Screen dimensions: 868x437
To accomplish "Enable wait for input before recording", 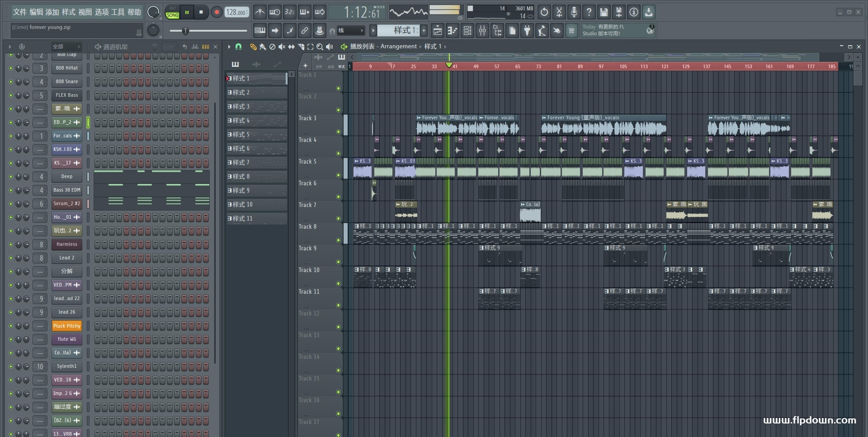I will tap(274, 12).
